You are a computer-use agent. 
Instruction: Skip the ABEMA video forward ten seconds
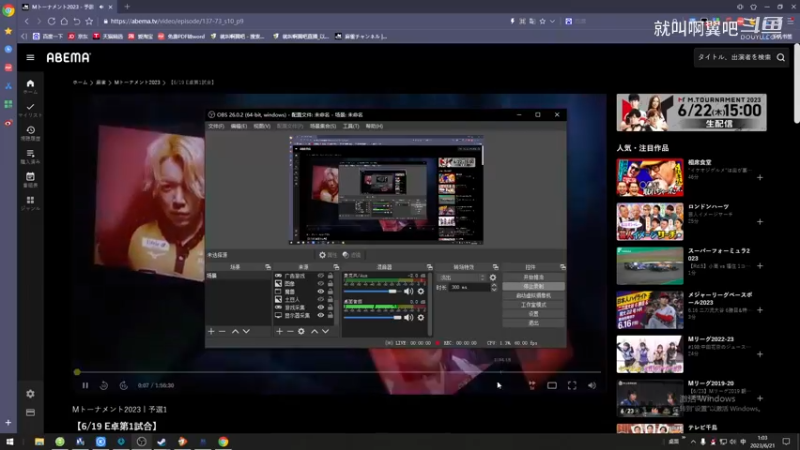click(x=123, y=385)
